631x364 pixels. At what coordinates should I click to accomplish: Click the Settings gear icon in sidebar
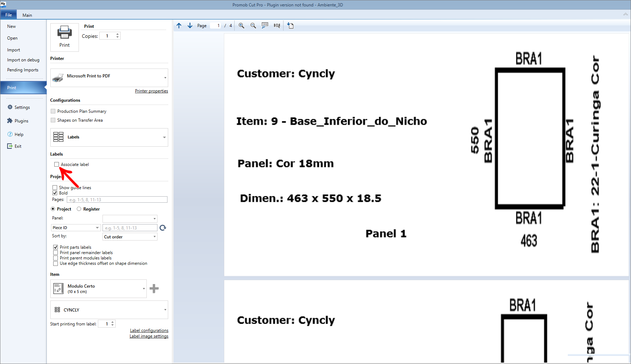pyautogui.click(x=10, y=107)
